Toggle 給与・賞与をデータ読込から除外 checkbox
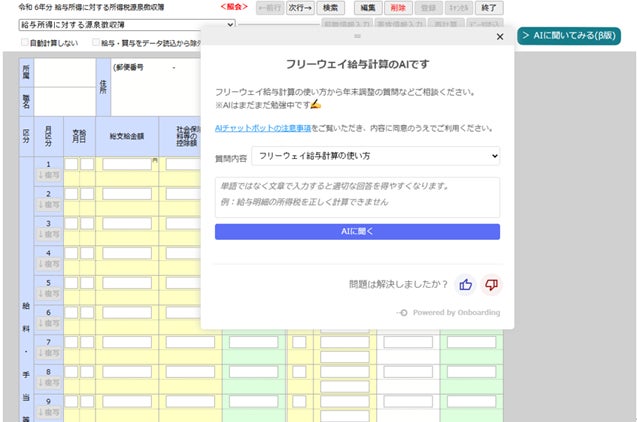This screenshot has width=637, height=422. click(96, 43)
